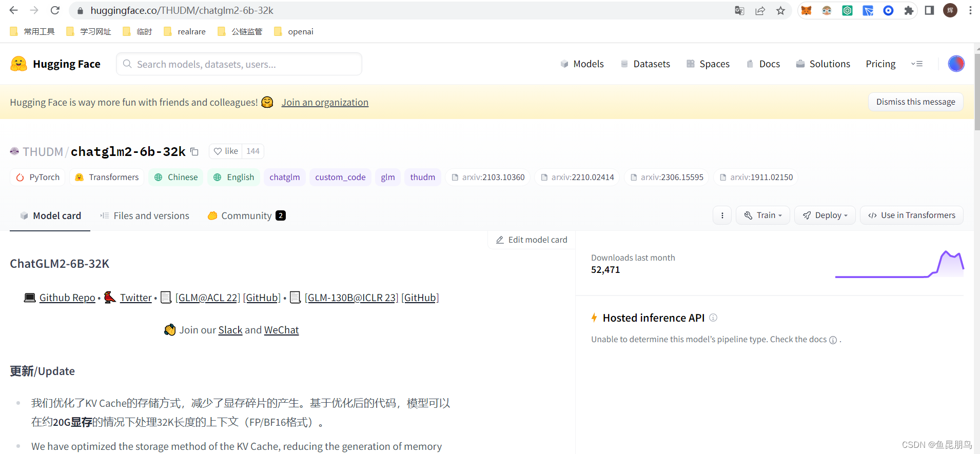Screen dimensions: 980x454
Task: Open the openai bookmark folder
Action: point(294,31)
